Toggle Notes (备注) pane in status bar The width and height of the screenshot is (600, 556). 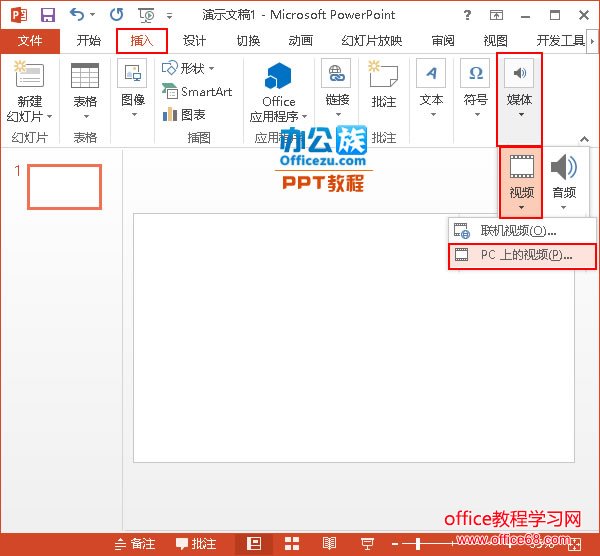click(135, 544)
